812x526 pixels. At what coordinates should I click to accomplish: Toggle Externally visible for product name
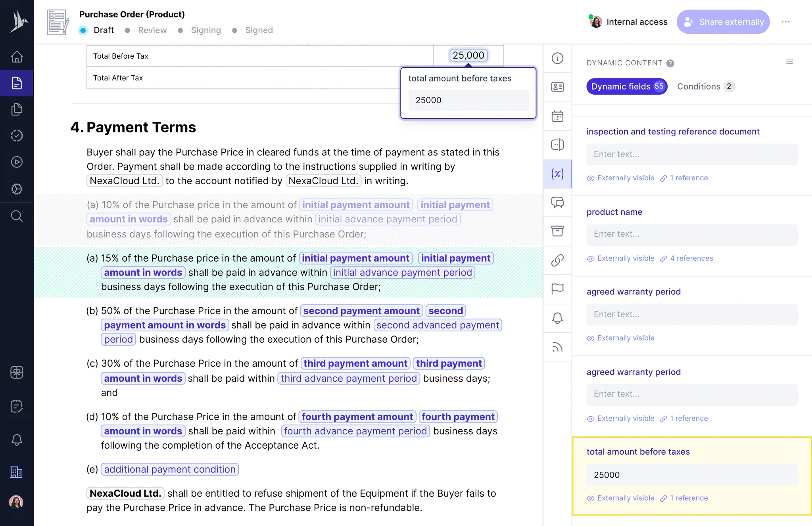[621, 258]
